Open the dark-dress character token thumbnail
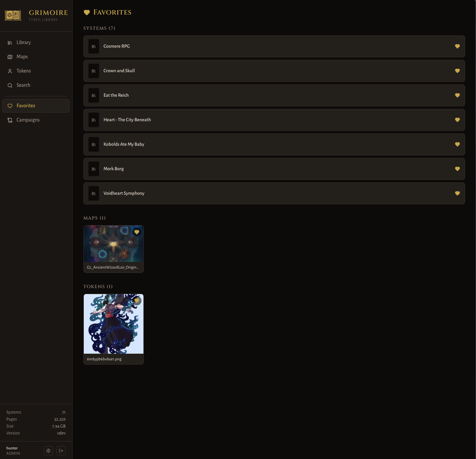476x459 pixels. coord(114,324)
